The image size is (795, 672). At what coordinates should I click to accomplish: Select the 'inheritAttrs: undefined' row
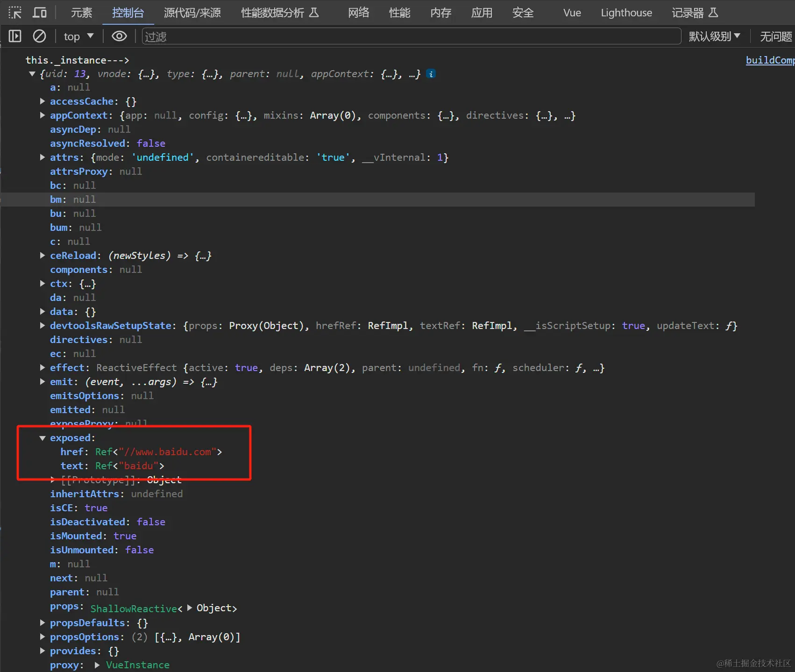pyautogui.click(x=116, y=494)
